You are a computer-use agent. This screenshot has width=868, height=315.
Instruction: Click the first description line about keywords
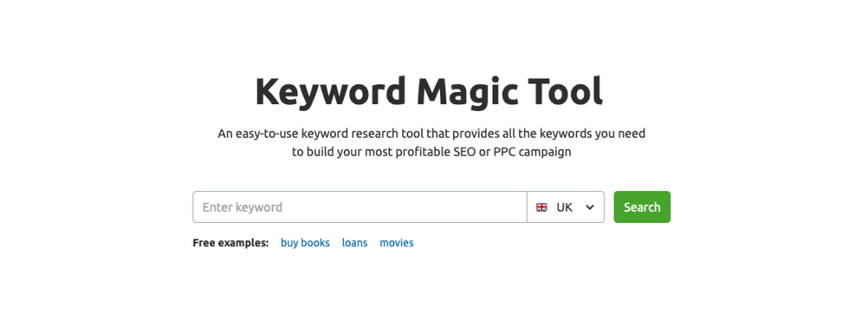431,133
